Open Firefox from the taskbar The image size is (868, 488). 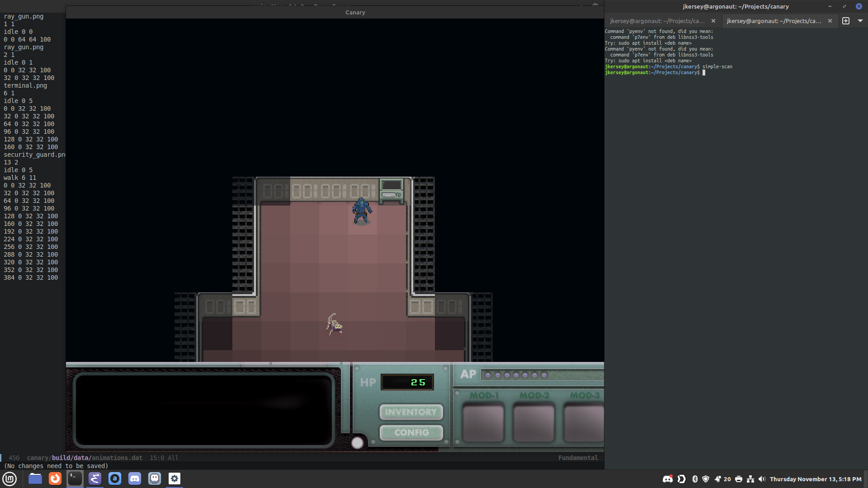(x=55, y=479)
